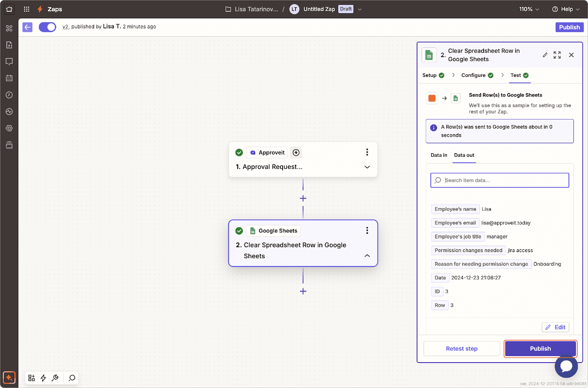The width and height of the screenshot is (588, 388).
Task: Click the add-step grid icon in bottom toolbar
Action: (x=32, y=378)
